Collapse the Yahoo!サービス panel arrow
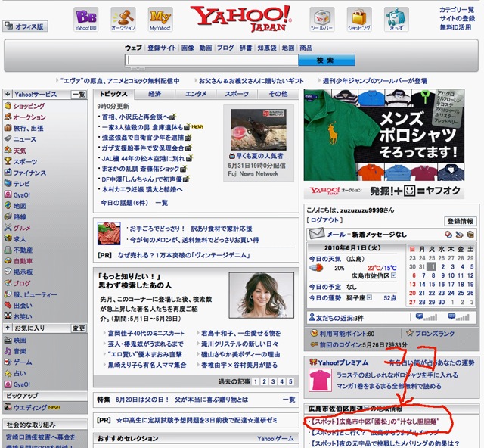484x448 pixels. point(8,94)
